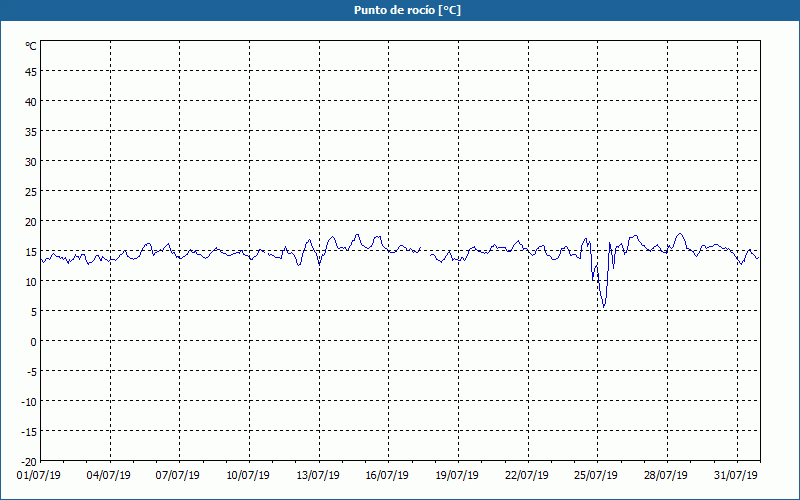Click the 30 value on the y-axis
The height and width of the screenshot is (500, 800).
31,162
